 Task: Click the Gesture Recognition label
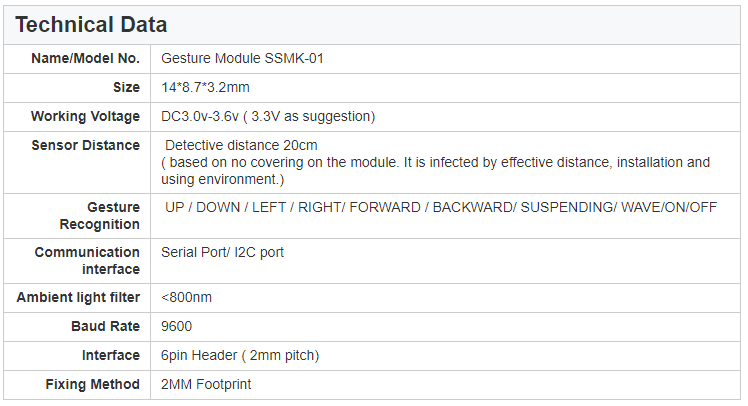coord(100,216)
